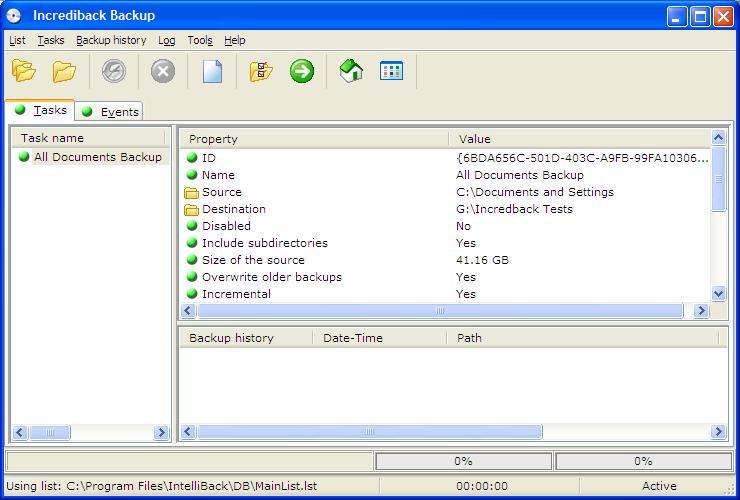Click the second 0% progress bar
The image size is (740, 500).
643,461
